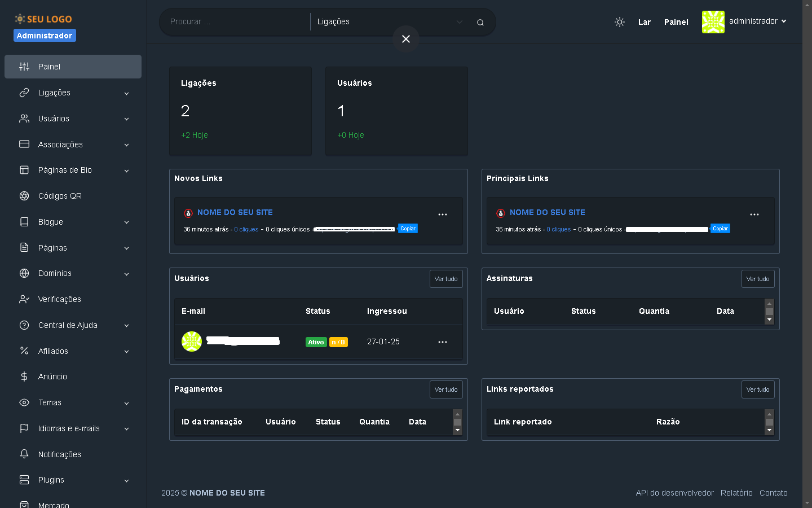Close the search overlay with X button
812x508 pixels.
[x=405, y=39]
